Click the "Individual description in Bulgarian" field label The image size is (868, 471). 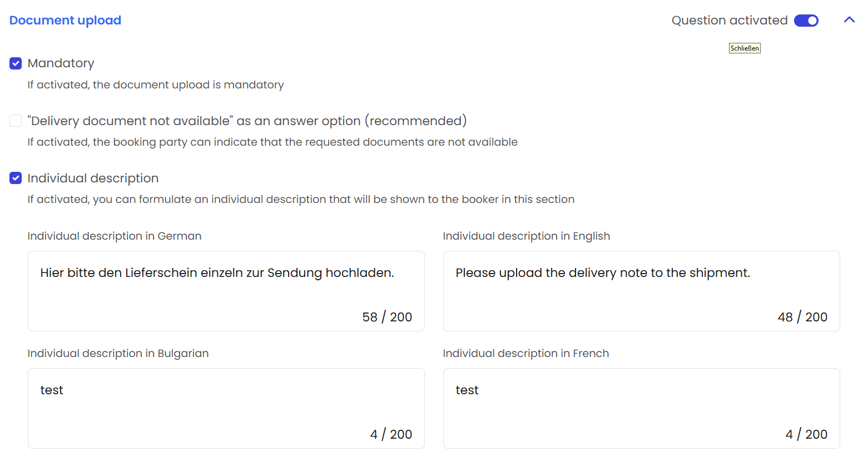click(x=118, y=353)
